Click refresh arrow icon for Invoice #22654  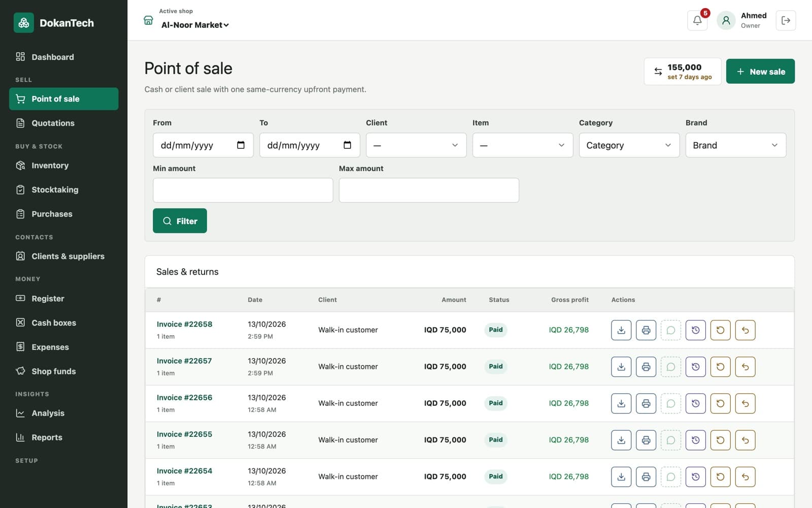[x=721, y=477]
